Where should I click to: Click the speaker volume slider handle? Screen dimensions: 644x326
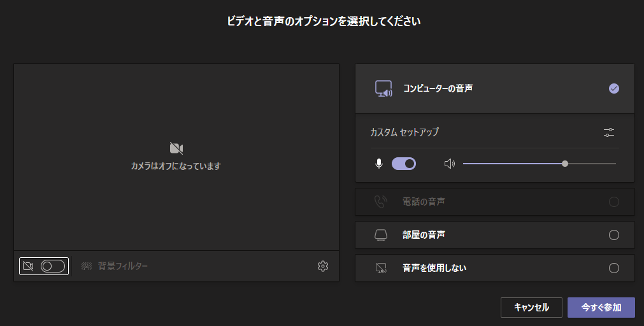coord(565,164)
